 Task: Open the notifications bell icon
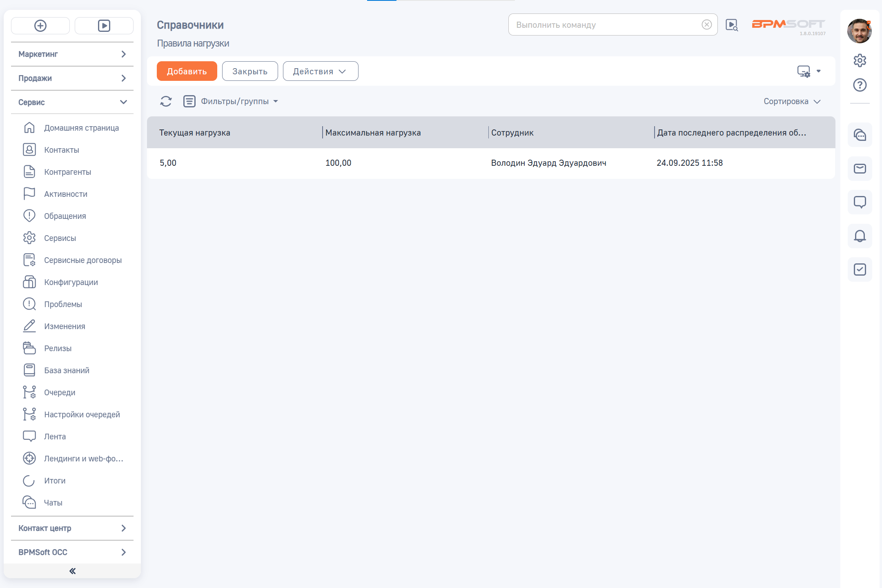click(x=860, y=236)
